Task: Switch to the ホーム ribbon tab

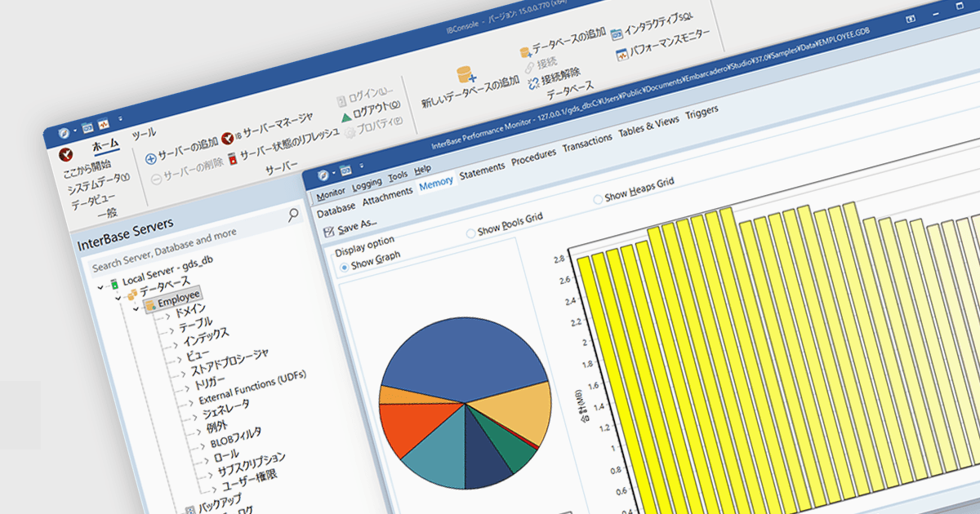Action: pyautogui.click(x=105, y=145)
